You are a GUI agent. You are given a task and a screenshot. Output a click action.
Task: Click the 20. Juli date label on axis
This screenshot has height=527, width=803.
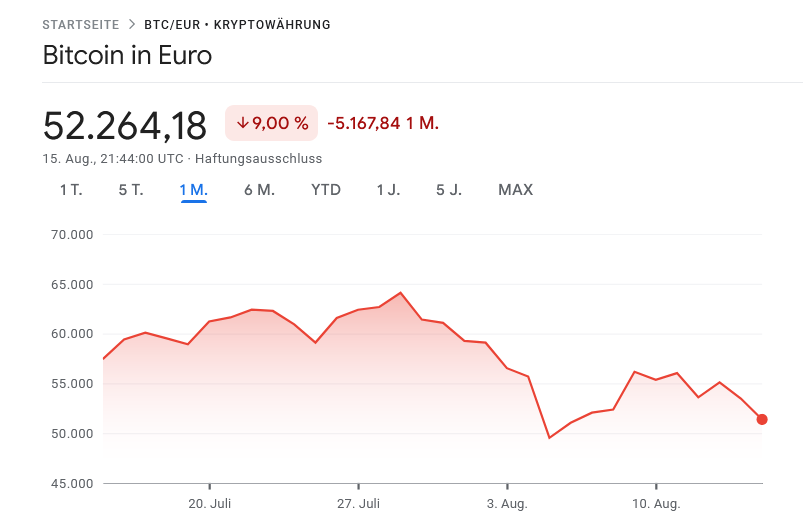(x=210, y=504)
